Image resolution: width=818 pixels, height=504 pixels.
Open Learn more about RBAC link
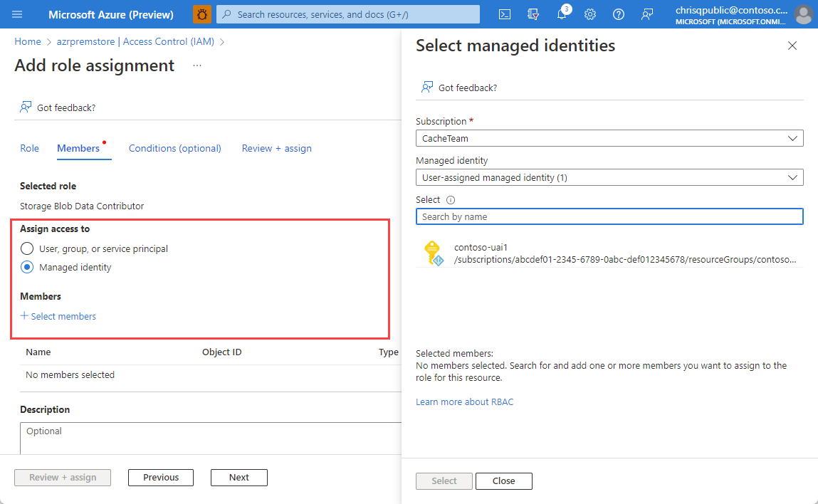pyautogui.click(x=464, y=401)
